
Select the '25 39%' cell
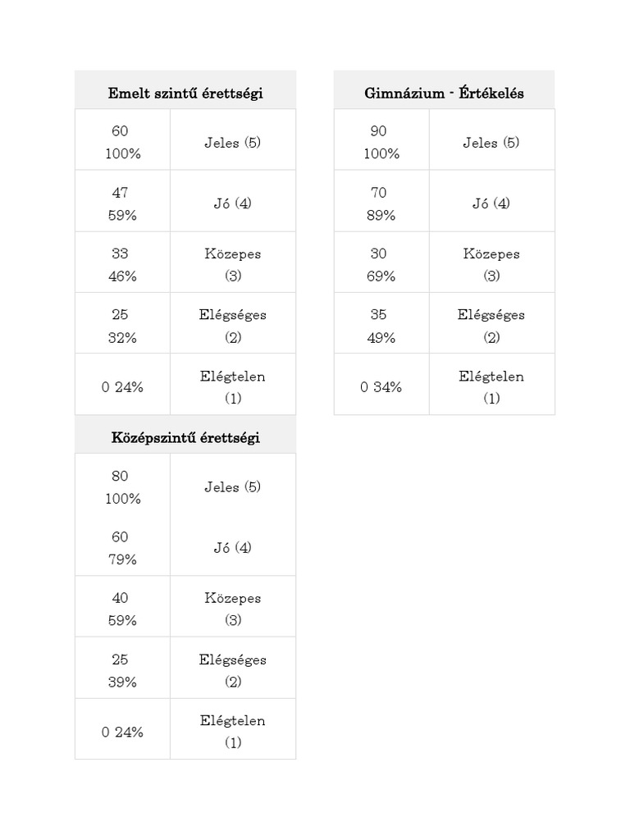(x=122, y=670)
